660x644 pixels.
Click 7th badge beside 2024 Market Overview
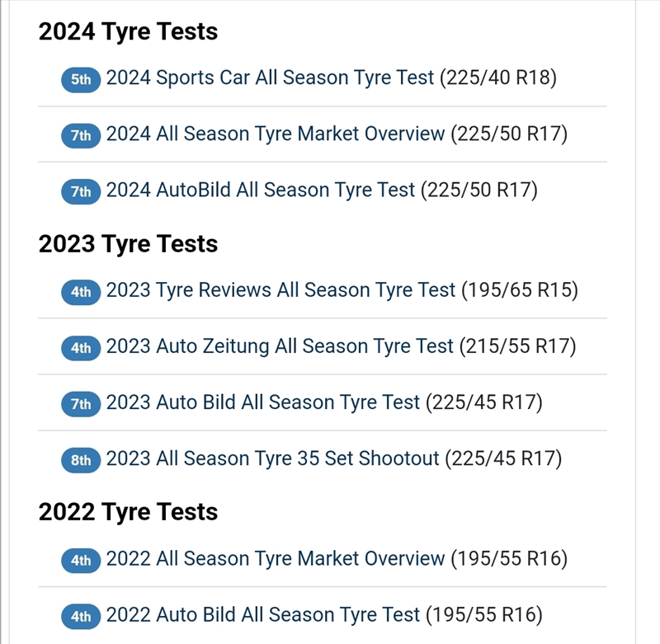(81, 136)
